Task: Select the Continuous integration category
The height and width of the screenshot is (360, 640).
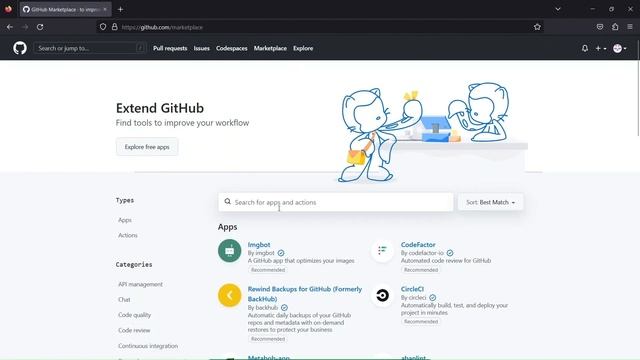Action: tap(148, 346)
